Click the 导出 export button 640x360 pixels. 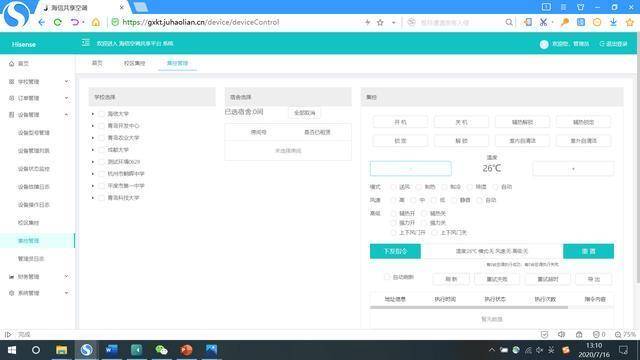(x=594, y=279)
